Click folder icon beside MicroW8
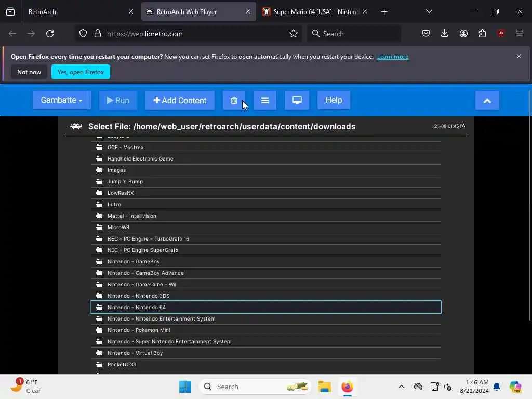Screen dimensions: 532x399 (x=99, y=227)
